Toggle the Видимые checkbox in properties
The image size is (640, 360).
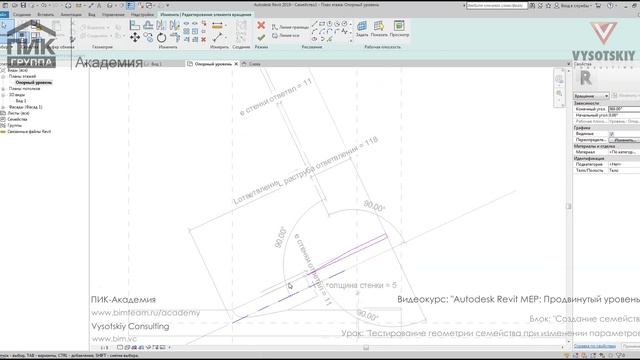pyautogui.click(x=611, y=134)
